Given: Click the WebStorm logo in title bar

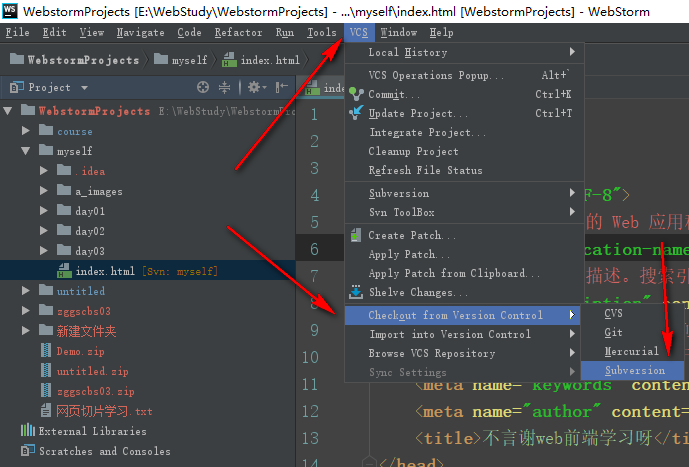Looking at the screenshot, I should (x=10, y=11).
